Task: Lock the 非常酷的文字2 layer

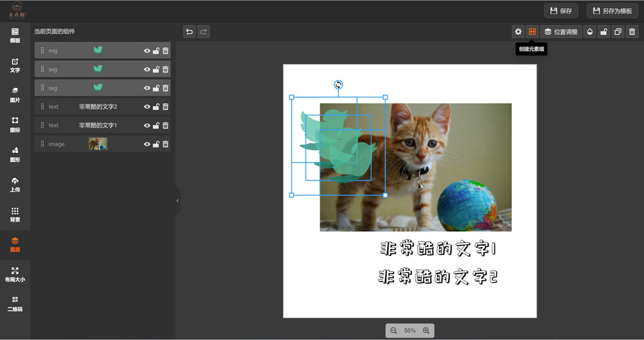Action: pos(156,107)
